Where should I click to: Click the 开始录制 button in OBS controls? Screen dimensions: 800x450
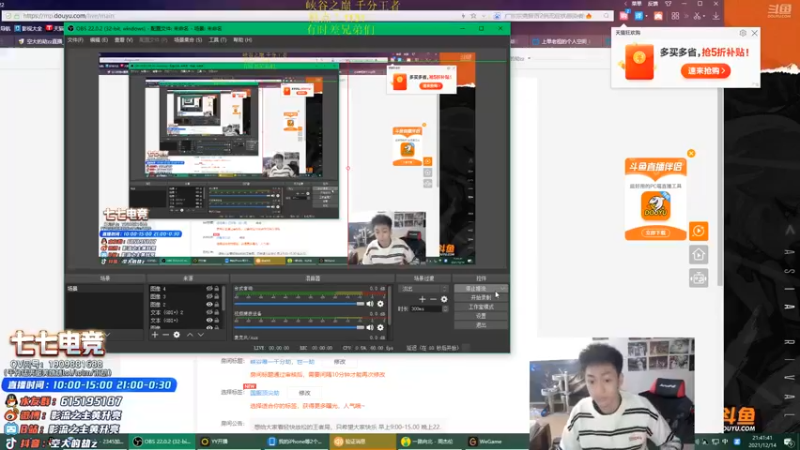point(481,297)
